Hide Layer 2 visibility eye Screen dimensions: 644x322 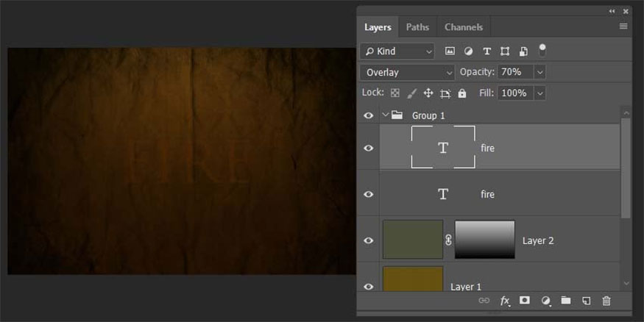tap(369, 240)
